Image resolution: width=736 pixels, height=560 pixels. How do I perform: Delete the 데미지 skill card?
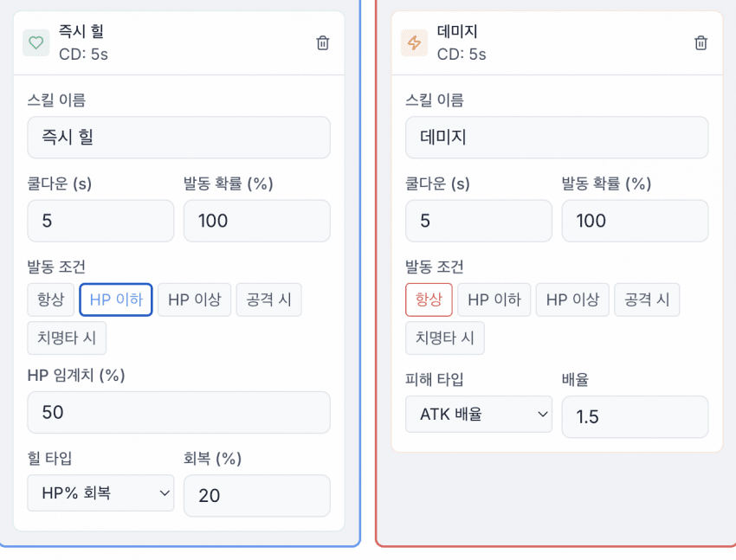(701, 42)
